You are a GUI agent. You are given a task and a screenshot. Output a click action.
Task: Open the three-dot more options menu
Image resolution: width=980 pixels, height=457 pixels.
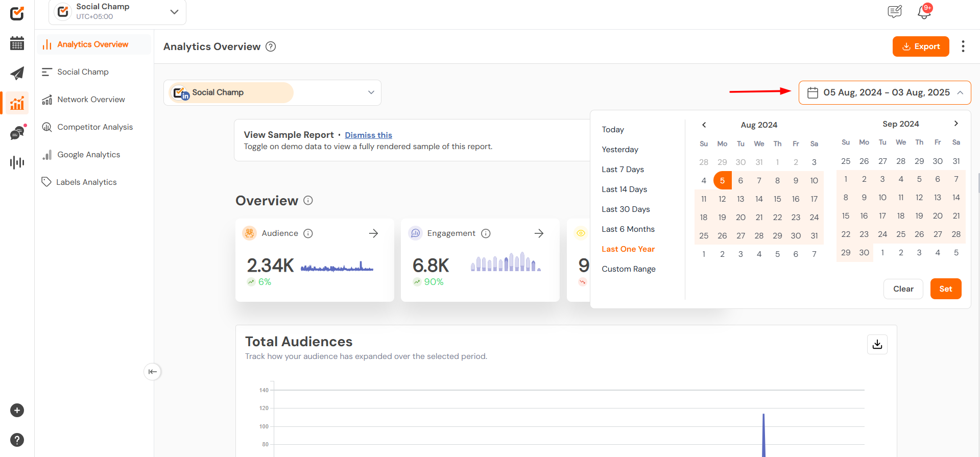(x=963, y=46)
